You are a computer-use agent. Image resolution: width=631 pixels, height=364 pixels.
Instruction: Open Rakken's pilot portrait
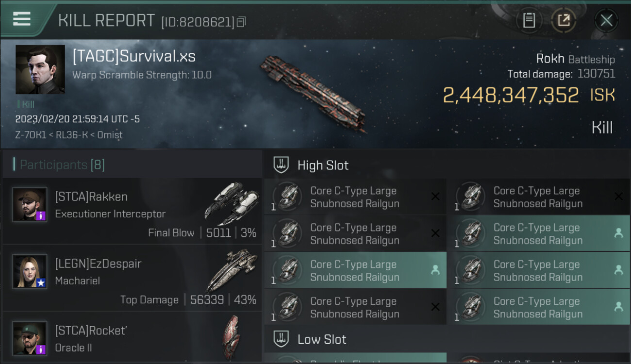tap(30, 204)
